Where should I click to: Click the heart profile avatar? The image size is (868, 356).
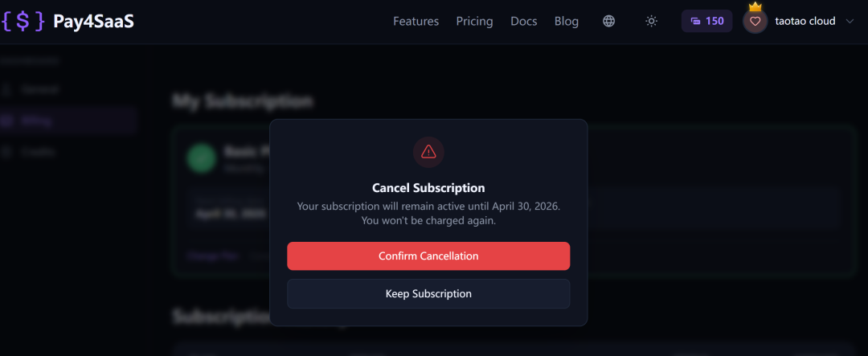(x=755, y=22)
